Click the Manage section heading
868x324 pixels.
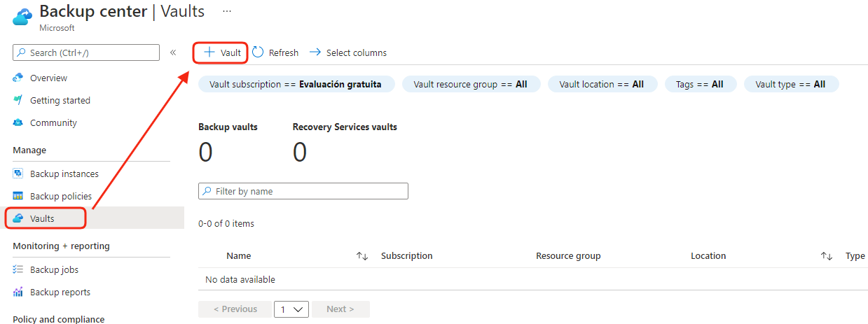[29, 150]
